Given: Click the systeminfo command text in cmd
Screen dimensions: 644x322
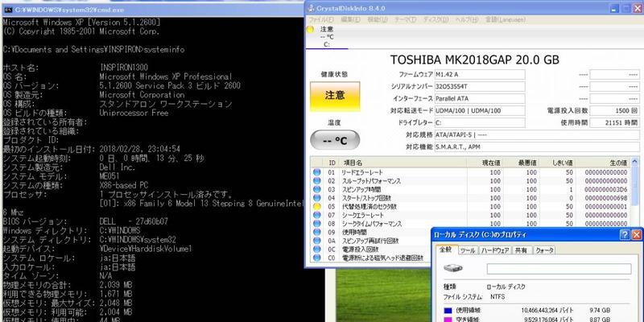Looking at the screenshot, I should pos(165,50).
